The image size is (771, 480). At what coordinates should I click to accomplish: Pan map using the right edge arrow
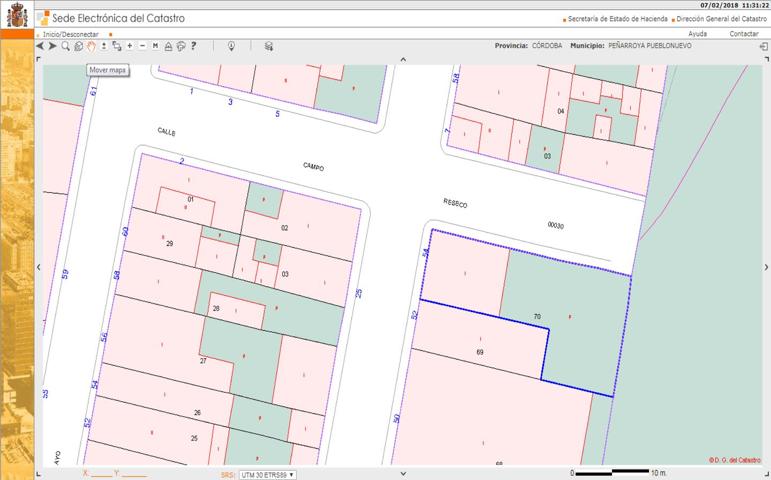(766, 267)
